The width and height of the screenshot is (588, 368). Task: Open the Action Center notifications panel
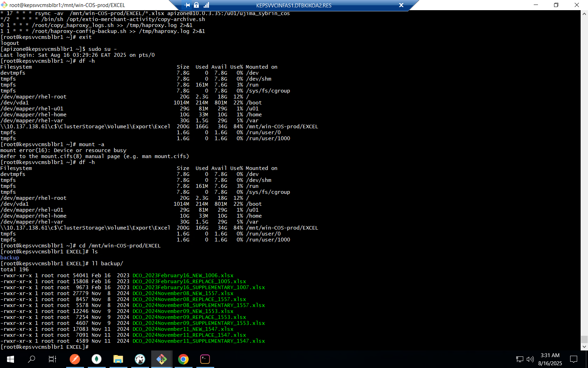(574, 359)
